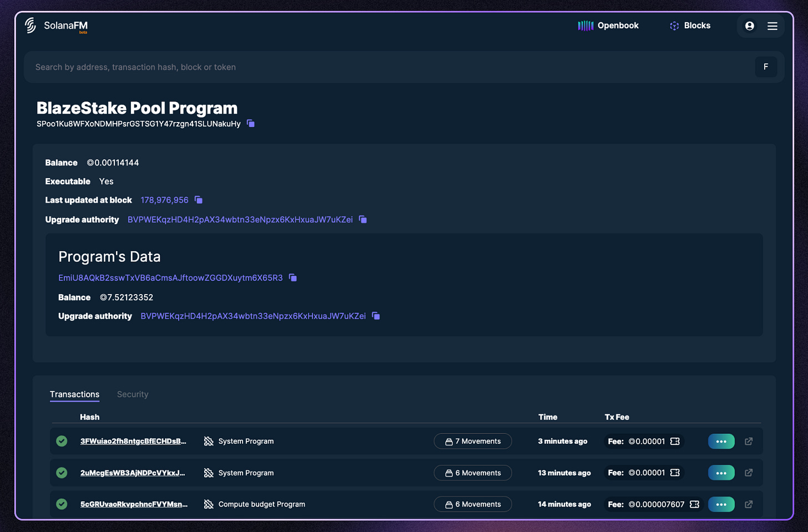Screen dimensions: 808x532
Task: Click the Compute budget Program label
Action: click(x=262, y=504)
